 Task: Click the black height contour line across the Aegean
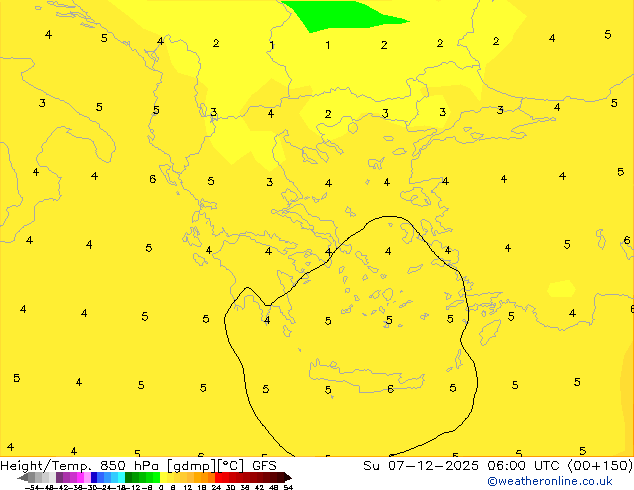click(x=351, y=336)
